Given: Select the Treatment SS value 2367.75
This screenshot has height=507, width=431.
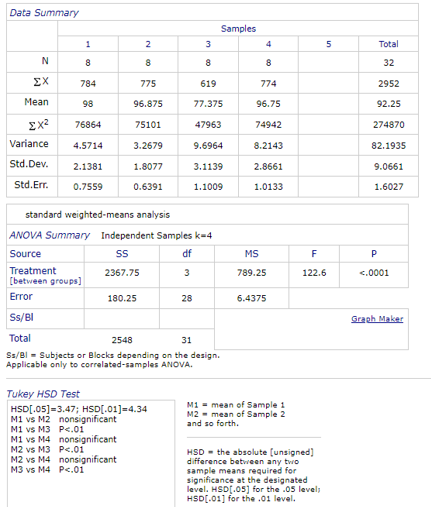Looking at the screenshot, I should [122, 273].
